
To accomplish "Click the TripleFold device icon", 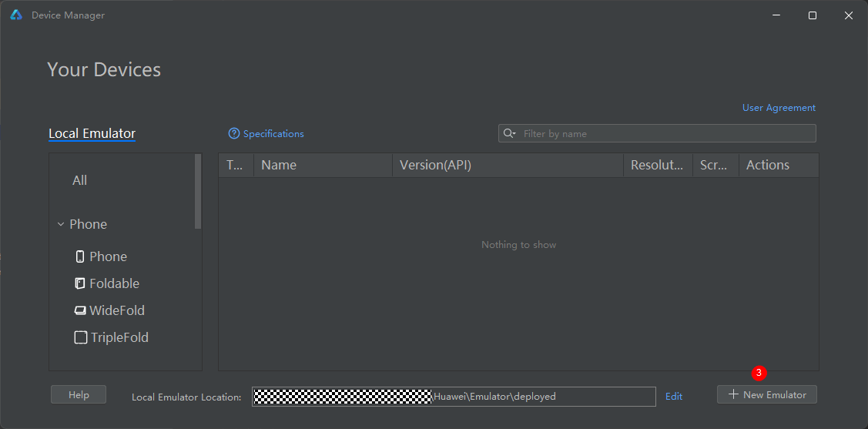I will pyautogui.click(x=81, y=337).
